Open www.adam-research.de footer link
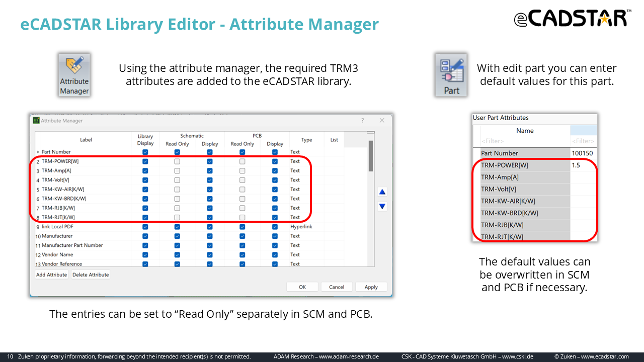The width and height of the screenshot is (644, 362). tap(349, 356)
